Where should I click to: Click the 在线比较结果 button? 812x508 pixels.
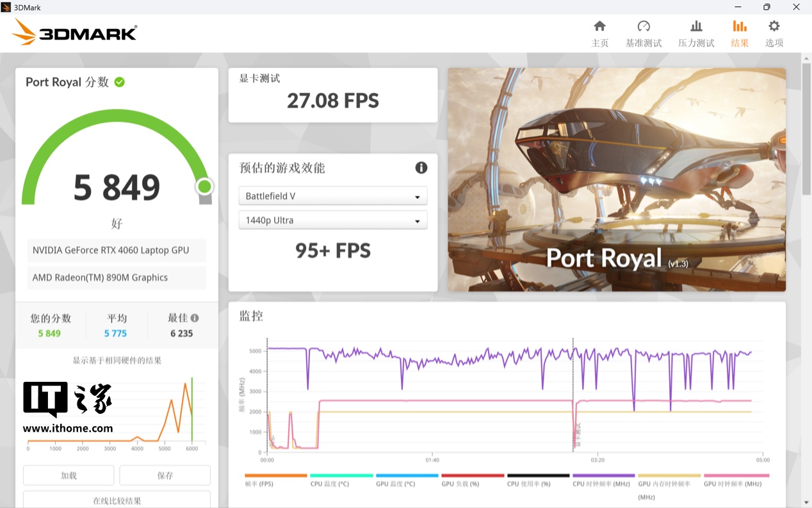pos(117,500)
